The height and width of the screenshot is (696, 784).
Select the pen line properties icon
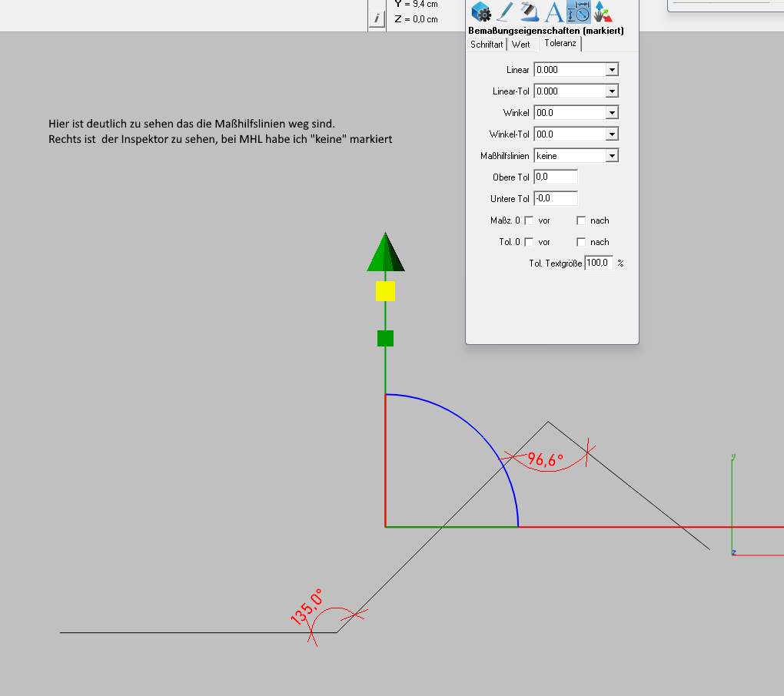pyautogui.click(x=505, y=12)
